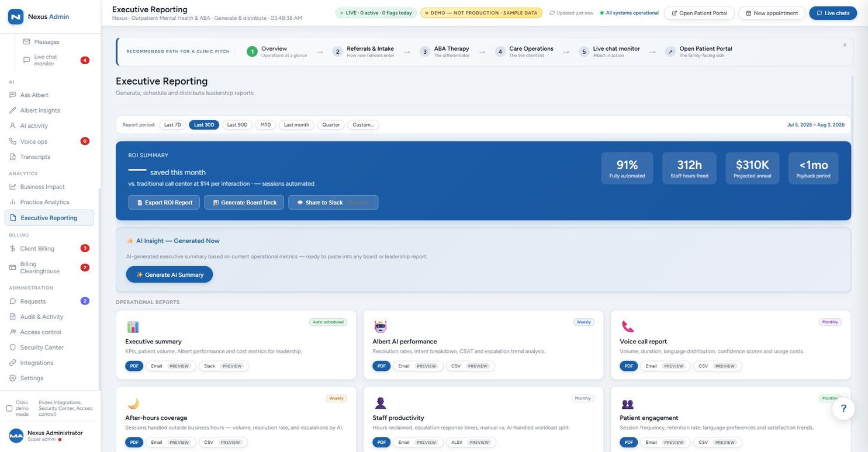Click the Voice call report phone icon
This screenshot has width=868, height=452.
[628, 327]
